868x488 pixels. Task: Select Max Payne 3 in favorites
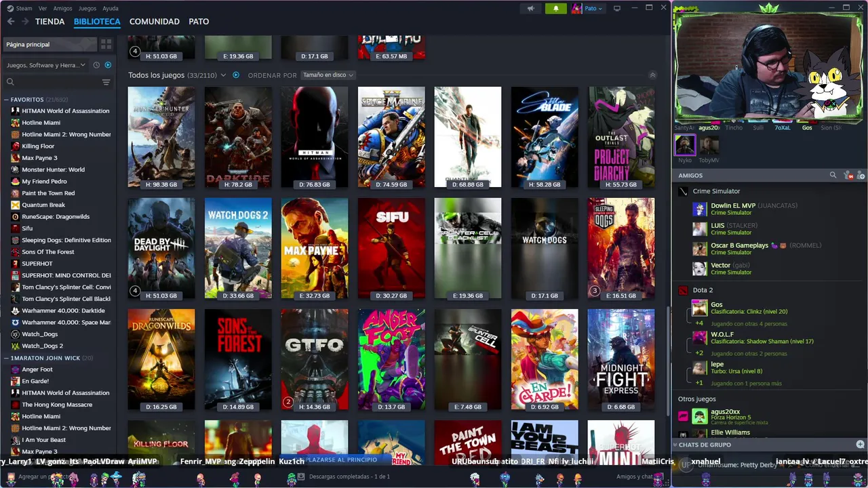(x=60, y=158)
